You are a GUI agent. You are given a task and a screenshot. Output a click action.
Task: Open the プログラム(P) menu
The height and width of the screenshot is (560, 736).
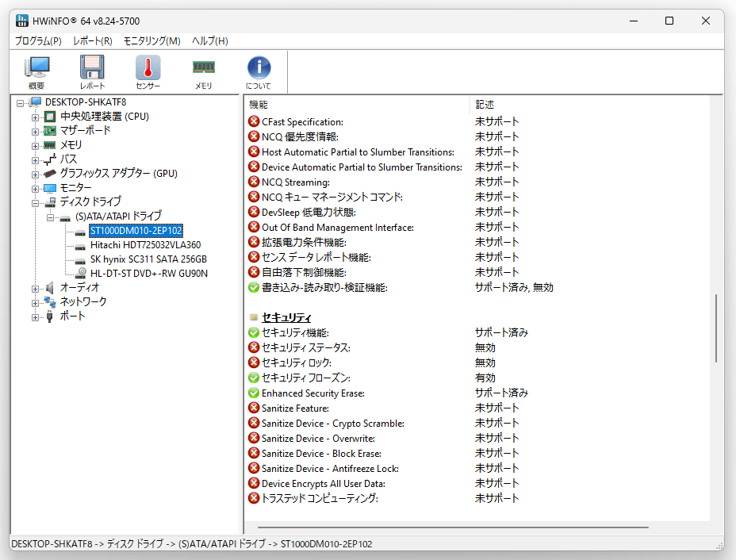38,40
